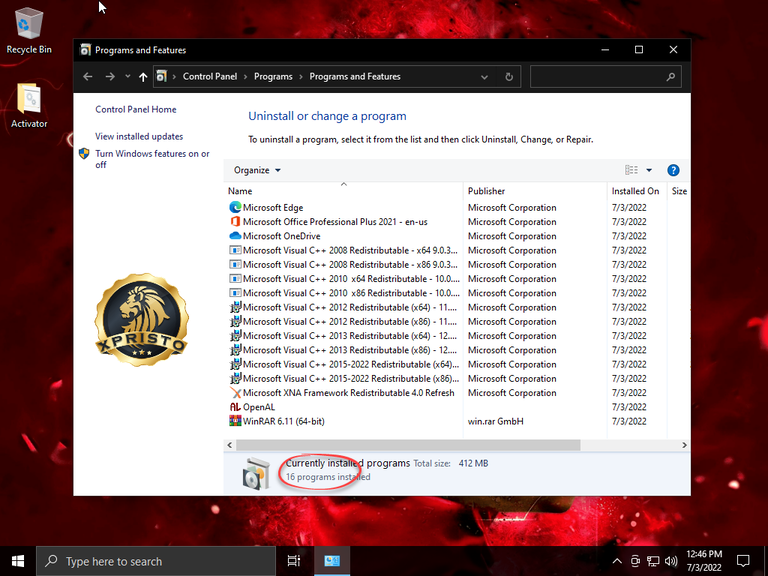Sort by the Publisher column header

pos(535,191)
